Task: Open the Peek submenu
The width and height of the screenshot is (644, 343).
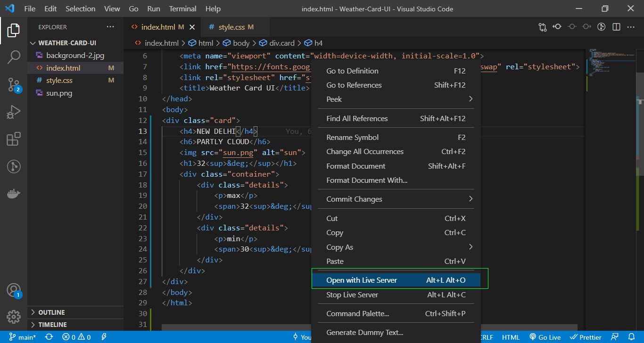Action: tap(396, 99)
